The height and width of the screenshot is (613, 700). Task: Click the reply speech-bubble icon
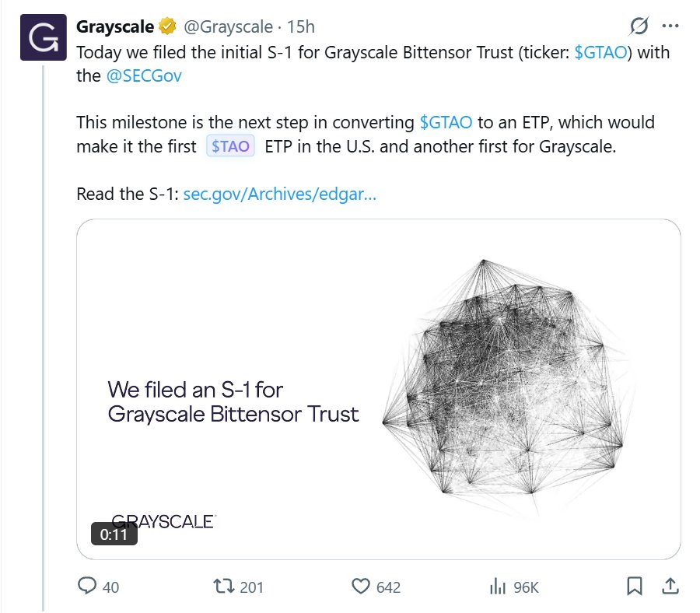tap(88, 586)
